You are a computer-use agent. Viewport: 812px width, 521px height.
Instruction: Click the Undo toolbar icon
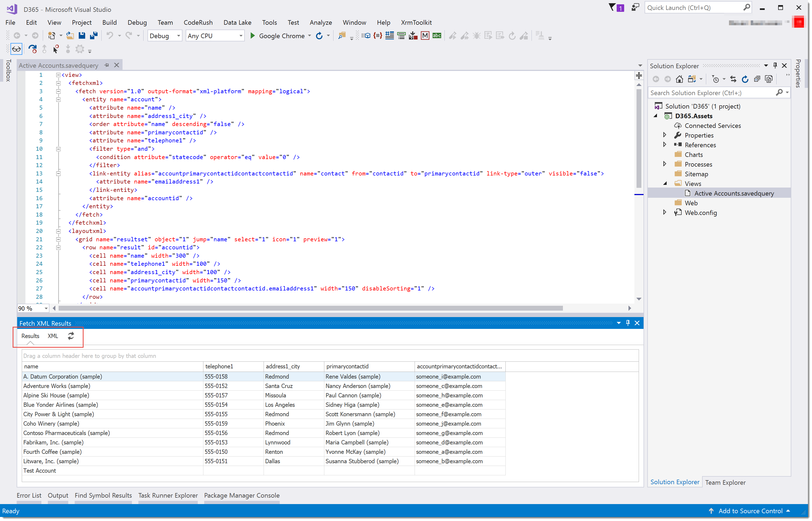110,35
